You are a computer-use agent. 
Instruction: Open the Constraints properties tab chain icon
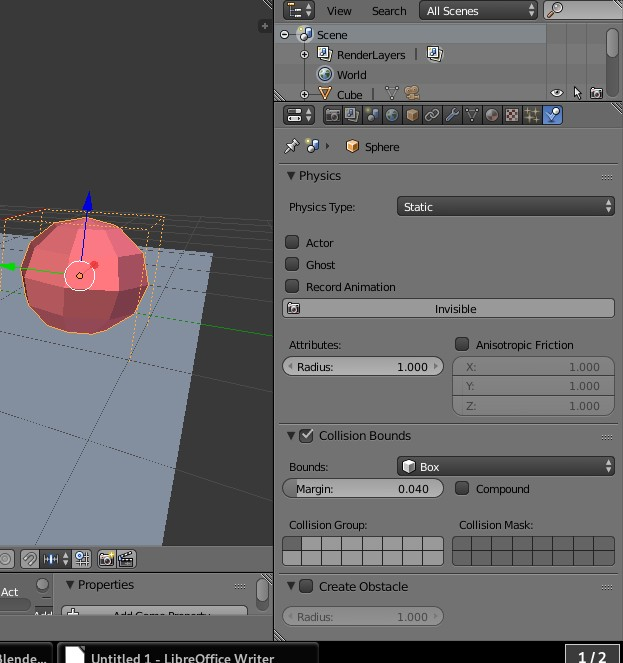(432, 115)
